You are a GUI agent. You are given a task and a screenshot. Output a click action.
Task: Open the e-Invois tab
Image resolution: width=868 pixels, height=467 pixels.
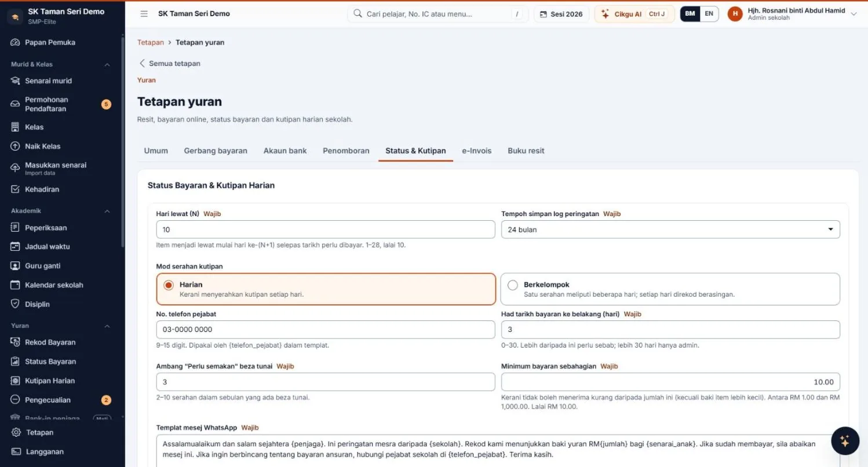476,151
